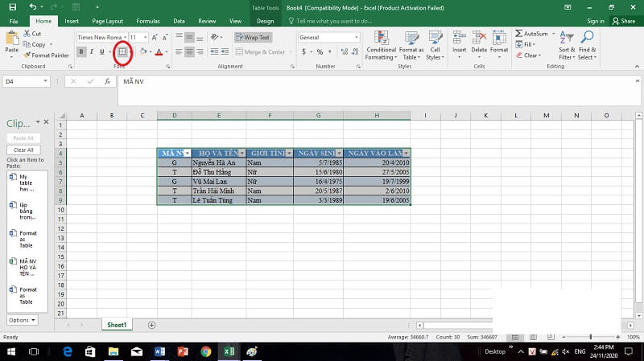
Task: Click the Borders icon in Font group
Action: [122, 52]
